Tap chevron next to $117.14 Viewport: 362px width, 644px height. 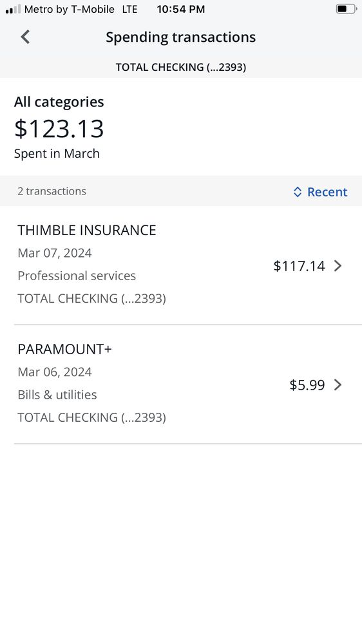[x=338, y=266]
